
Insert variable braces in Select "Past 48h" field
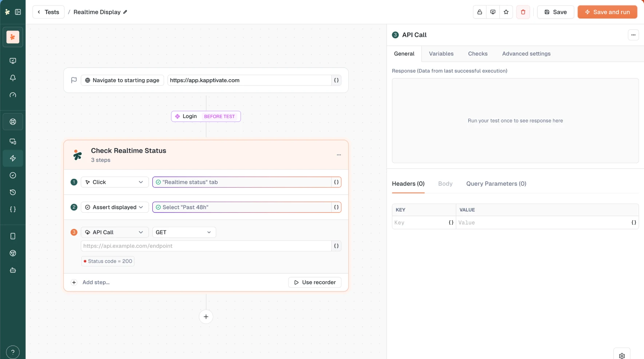coord(336,207)
